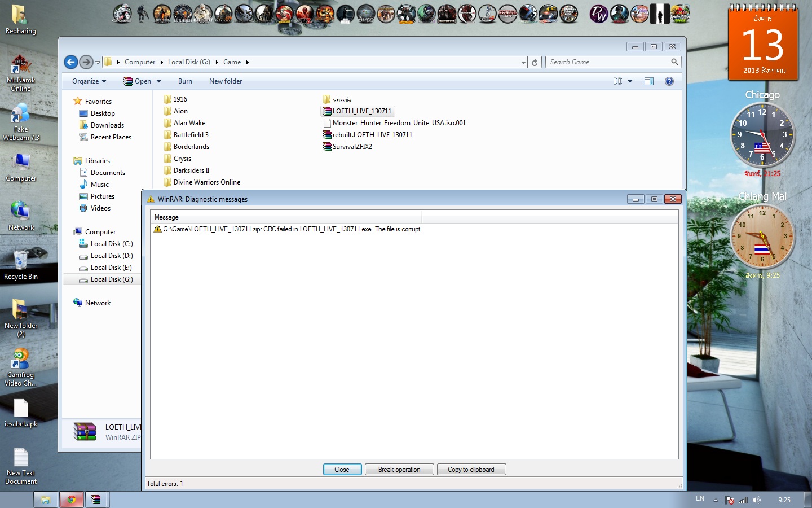Show hidden system tray icons
The height and width of the screenshot is (508, 812).
[x=716, y=500]
